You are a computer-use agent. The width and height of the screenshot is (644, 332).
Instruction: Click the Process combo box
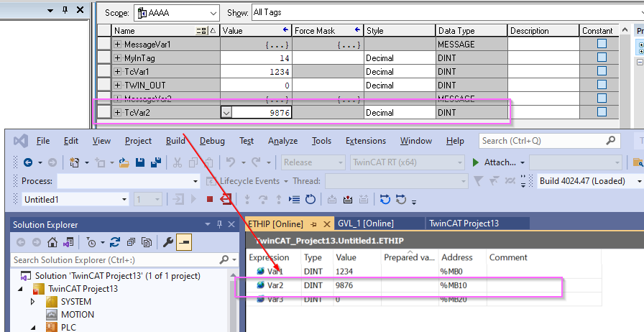tap(128, 181)
